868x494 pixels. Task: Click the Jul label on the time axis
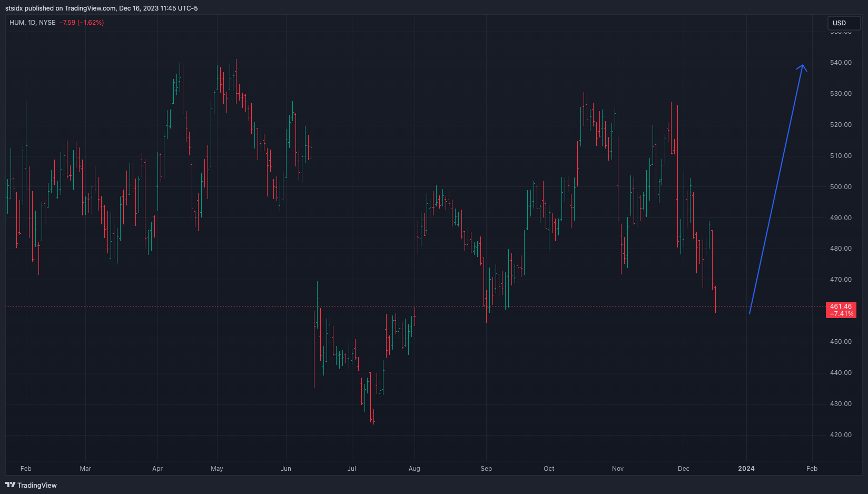352,469
